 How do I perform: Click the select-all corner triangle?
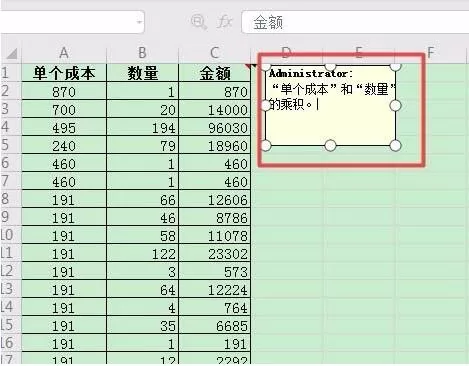coord(12,53)
